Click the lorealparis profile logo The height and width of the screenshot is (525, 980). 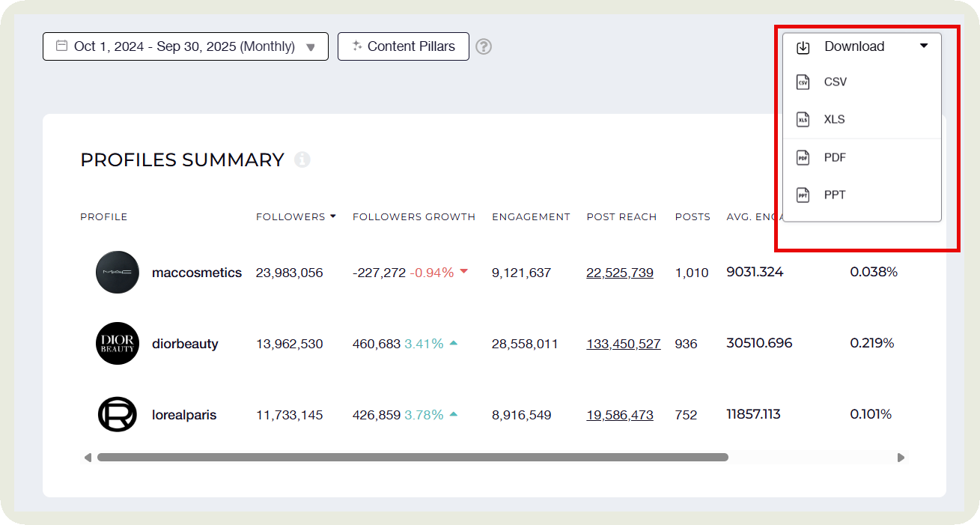[x=118, y=415]
